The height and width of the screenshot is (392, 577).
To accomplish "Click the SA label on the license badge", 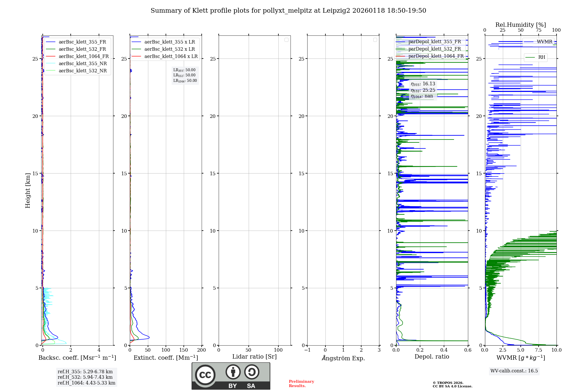I will pos(251,386).
